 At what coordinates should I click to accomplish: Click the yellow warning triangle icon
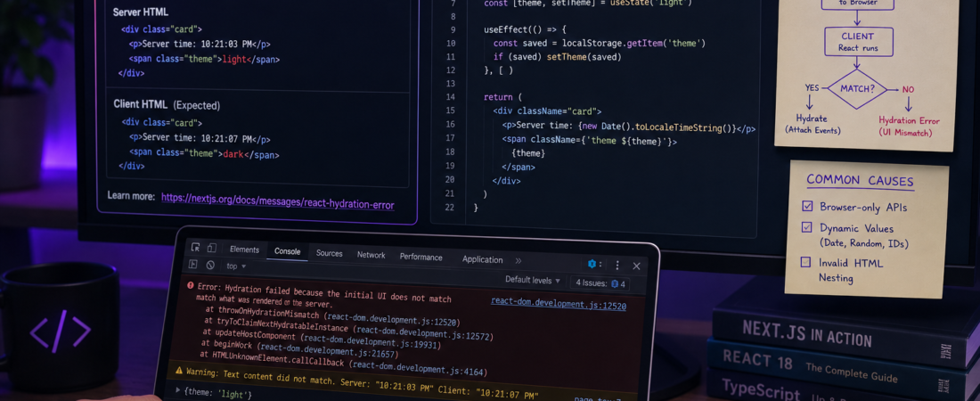click(179, 371)
